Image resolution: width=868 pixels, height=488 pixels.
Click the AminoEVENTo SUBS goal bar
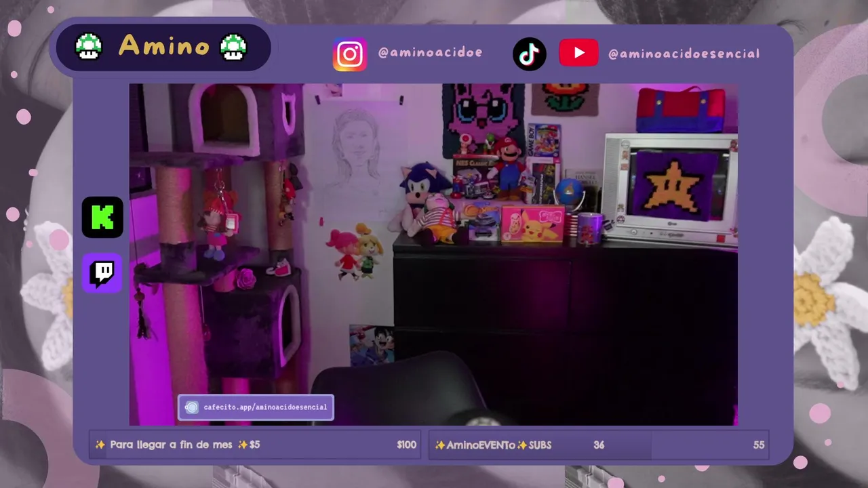[599, 445]
